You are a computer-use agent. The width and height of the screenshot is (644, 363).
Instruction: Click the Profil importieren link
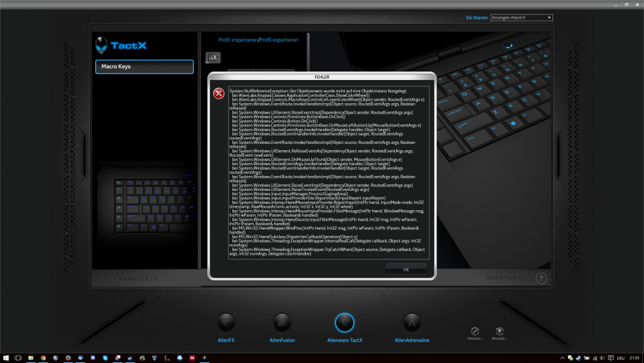238,40
